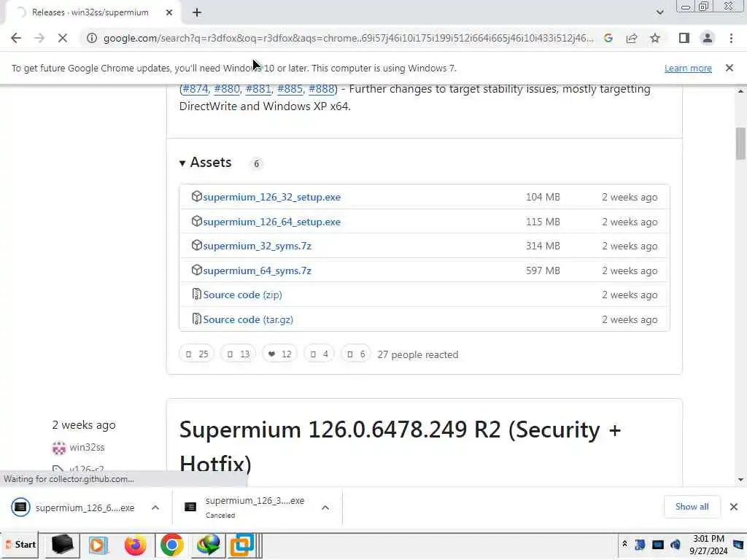747x560 pixels.
Task: Open the VirtualBox-like taskbar icon
Action: point(243,544)
